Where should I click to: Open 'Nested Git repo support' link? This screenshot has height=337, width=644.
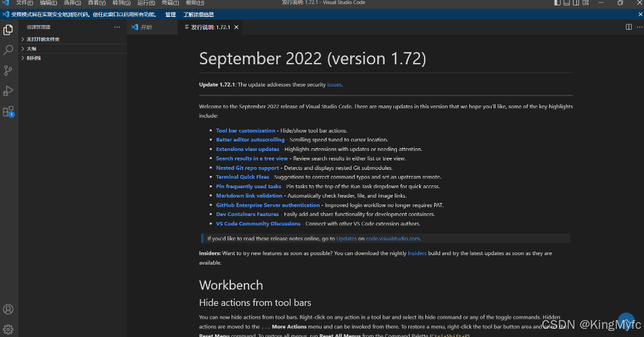point(247,168)
